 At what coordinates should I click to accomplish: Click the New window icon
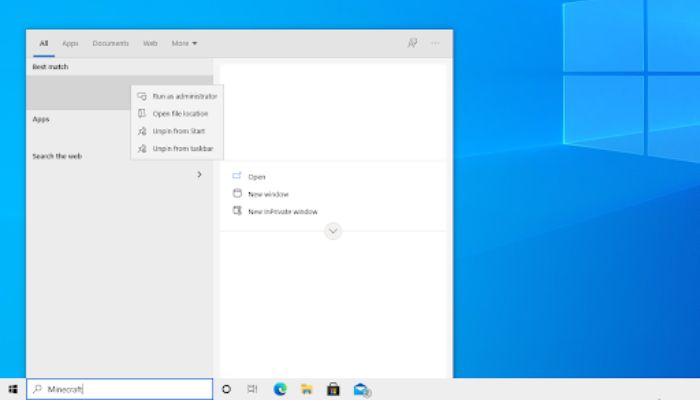[237, 193]
